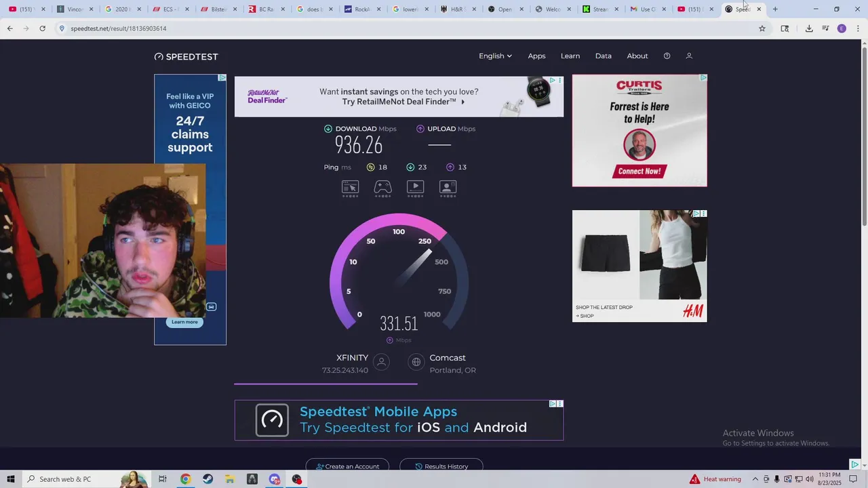Viewport: 868px width, 488px height.
Task: Click the XFINITY user profile icon
Action: pyautogui.click(x=382, y=363)
